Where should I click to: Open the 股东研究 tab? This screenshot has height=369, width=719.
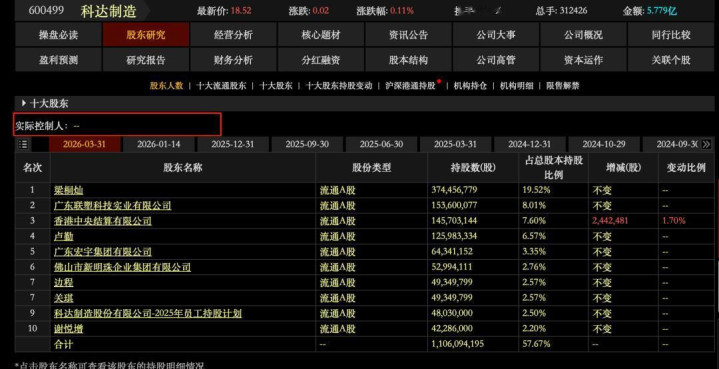click(146, 35)
